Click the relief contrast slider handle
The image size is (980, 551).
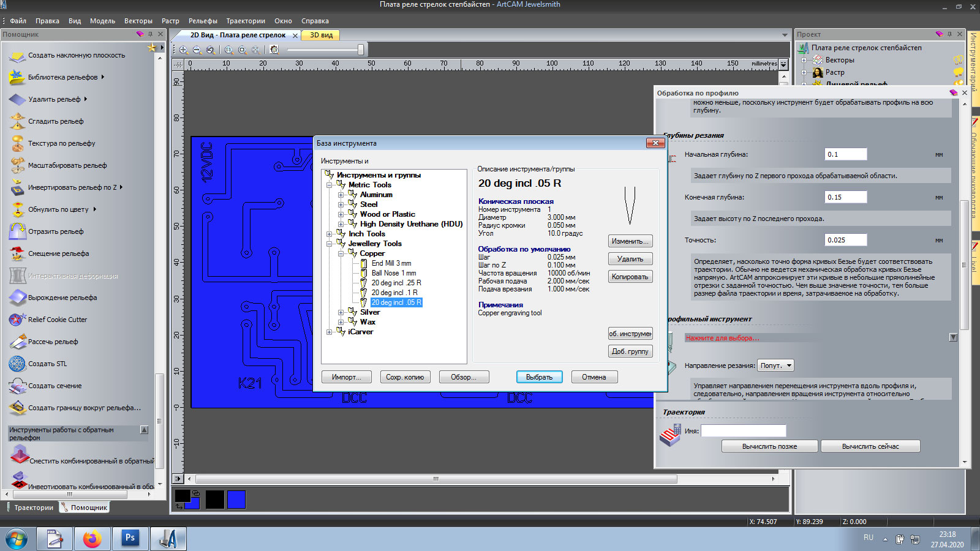pos(361,50)
